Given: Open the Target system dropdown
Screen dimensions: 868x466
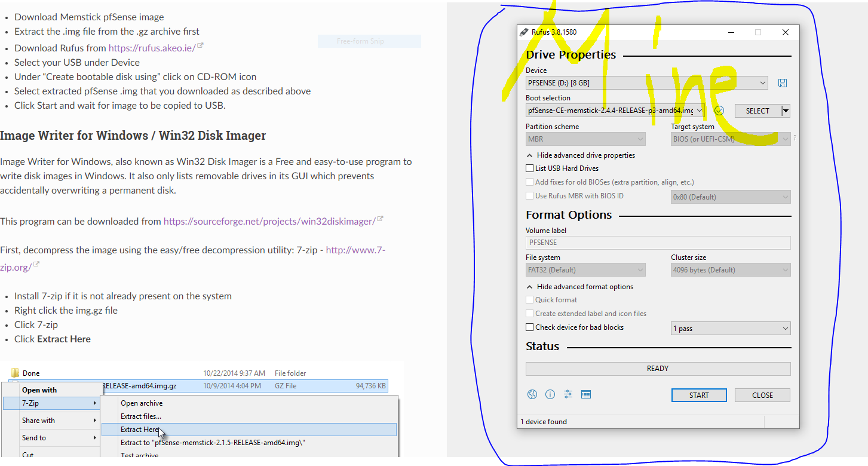Looking at the screenshot, I should (731, 139).
